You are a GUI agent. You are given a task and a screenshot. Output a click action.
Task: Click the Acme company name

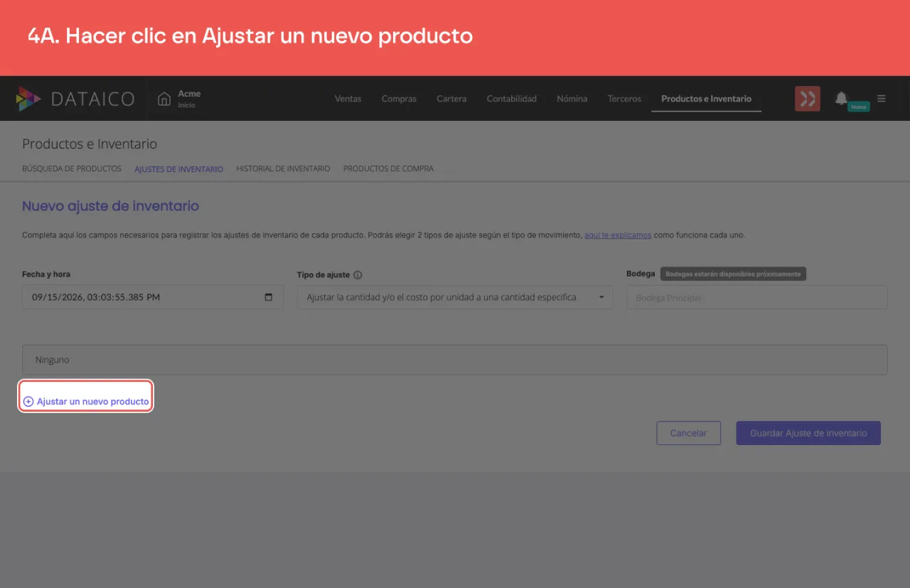[189, 93]
